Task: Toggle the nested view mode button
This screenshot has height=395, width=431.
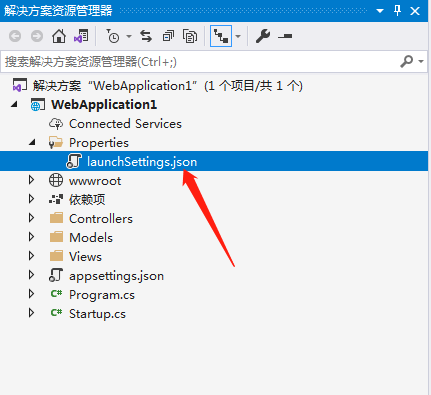Action: pos(221,36)
